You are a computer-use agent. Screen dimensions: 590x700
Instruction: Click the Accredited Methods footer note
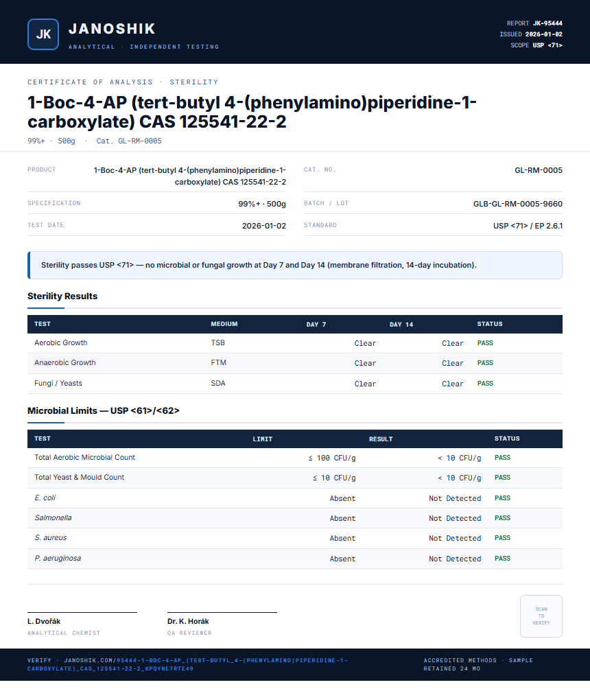(478, 664)
